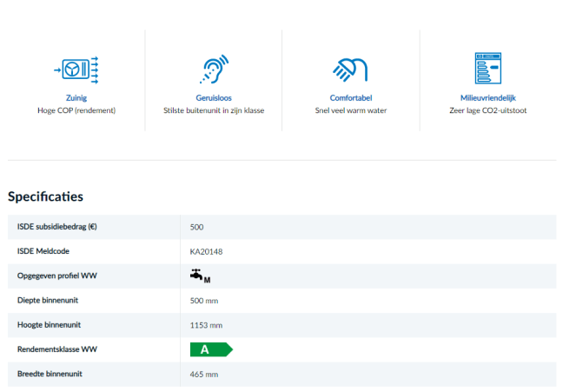
Task: Click the Comfortabel shower head icon
Action: coord(350,69)
